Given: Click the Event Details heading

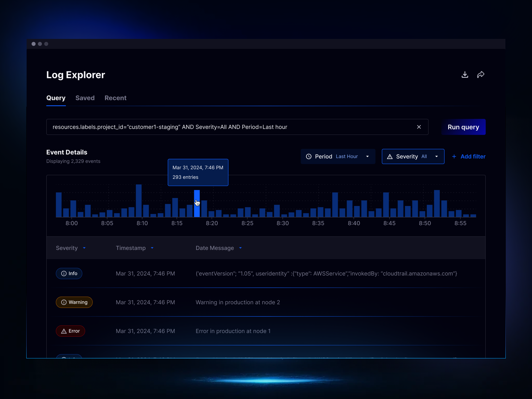Looking at the screenshot, I should pyautogui.click(x=67, y=152).
